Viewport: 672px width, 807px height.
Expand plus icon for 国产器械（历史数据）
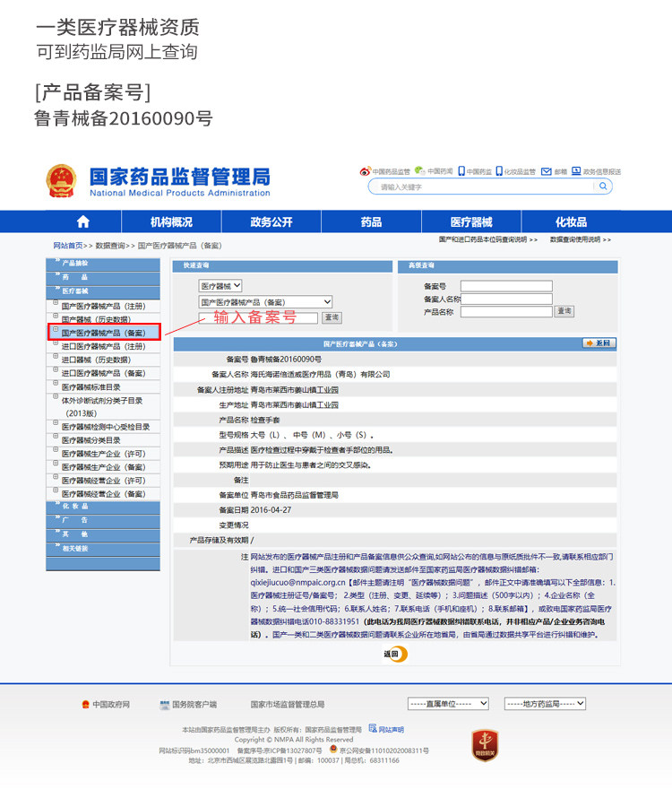[56, 316]
